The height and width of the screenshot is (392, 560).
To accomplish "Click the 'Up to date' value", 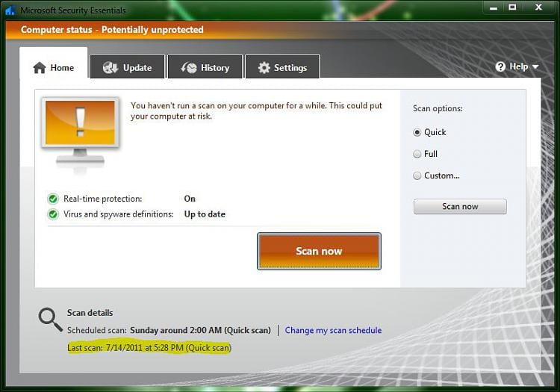I will point(205,214).
